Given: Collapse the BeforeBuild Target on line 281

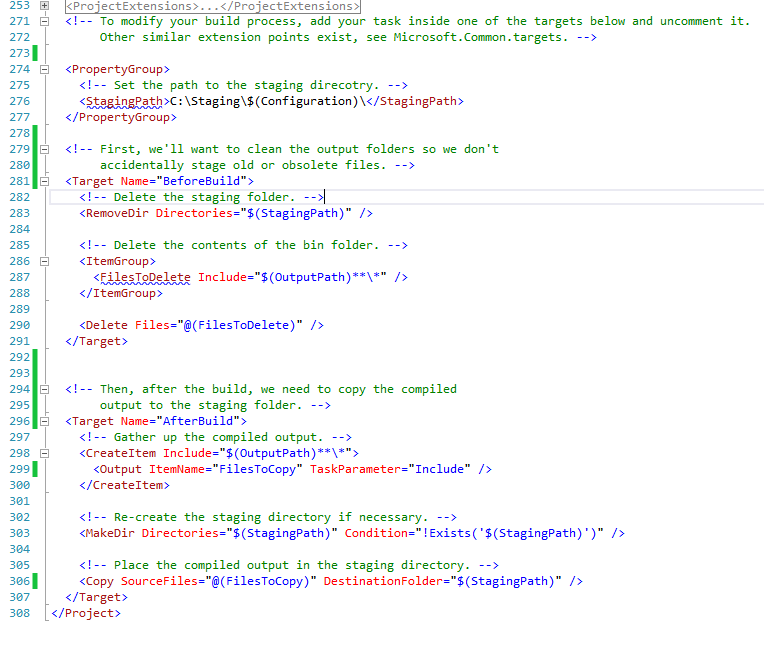Looking at the screenshot, I should click(x=44, y=181).
